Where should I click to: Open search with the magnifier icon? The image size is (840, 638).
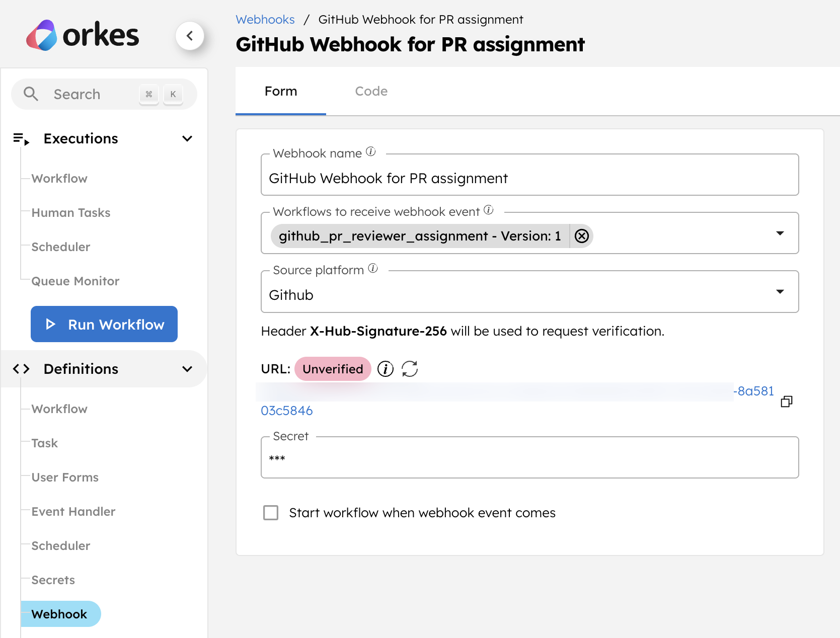tap(31, 94)
